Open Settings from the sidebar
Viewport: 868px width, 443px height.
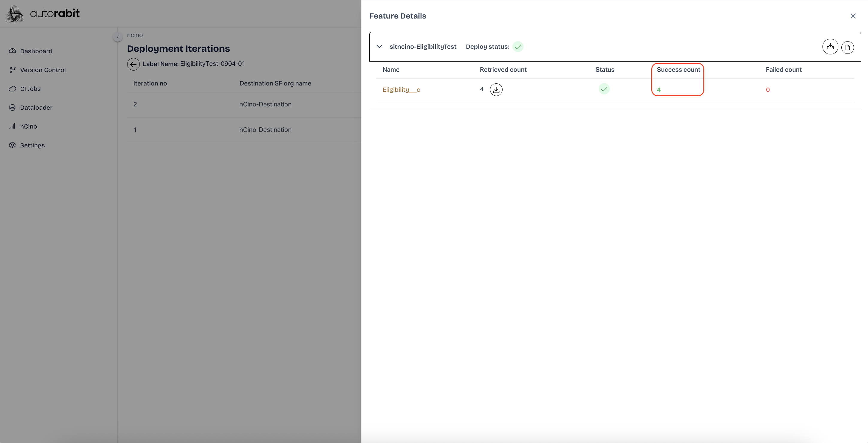coord(32,145)
